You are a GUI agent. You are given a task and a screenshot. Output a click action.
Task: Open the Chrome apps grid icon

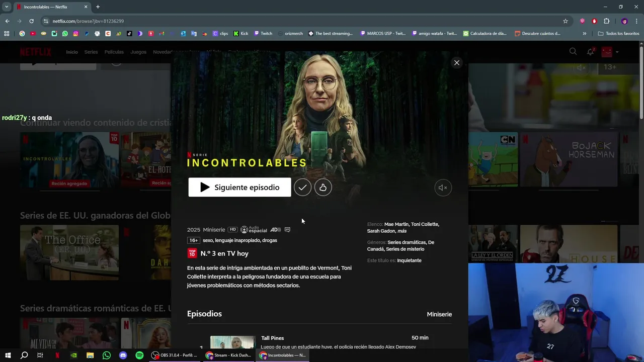(7, 34)
